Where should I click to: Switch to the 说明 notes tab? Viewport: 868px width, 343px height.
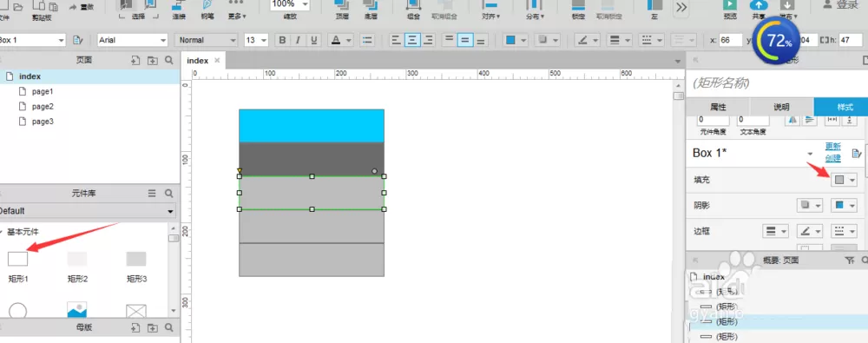click(782, 107)
